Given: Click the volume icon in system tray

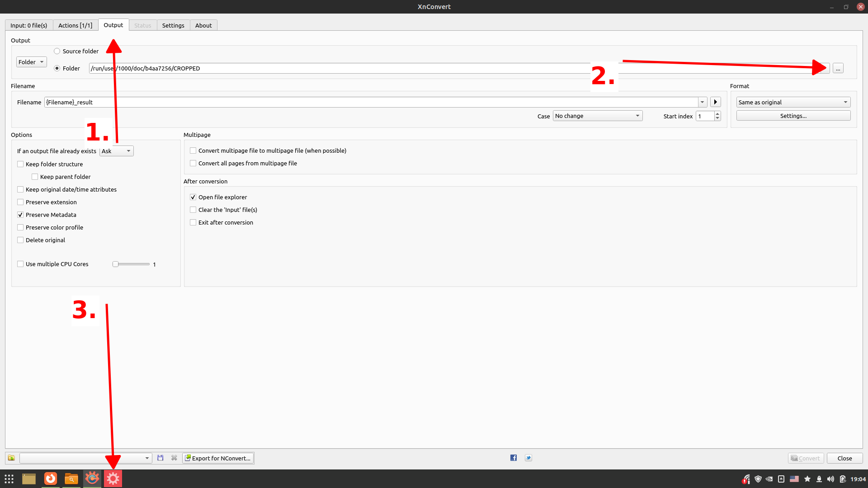Looking at the screenshot, I should click(x=830, y=479).
